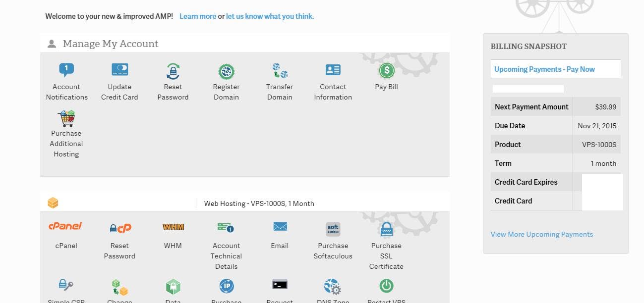This screenshot has width=644, height=303.
Task: Open Contact Information icon
Action: [333, 70]
